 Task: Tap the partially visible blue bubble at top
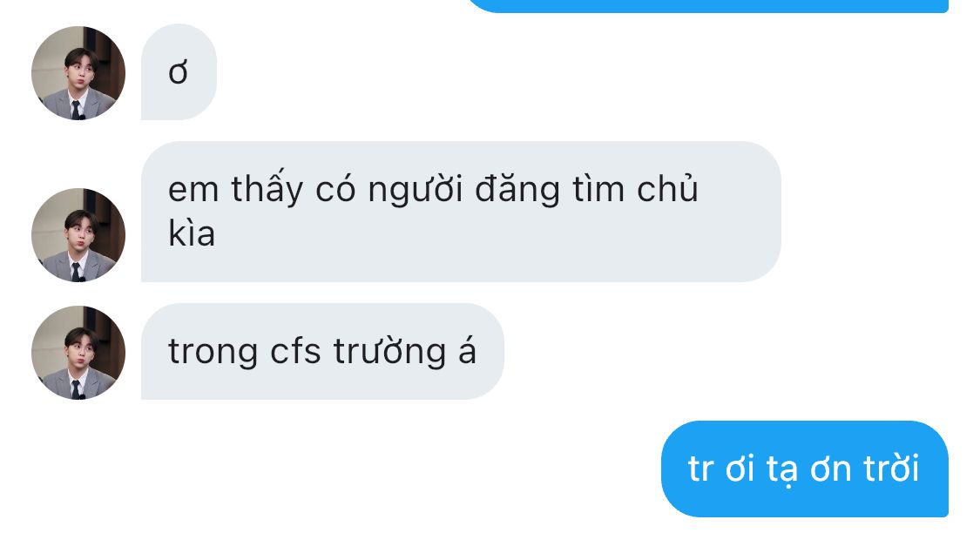708,5
